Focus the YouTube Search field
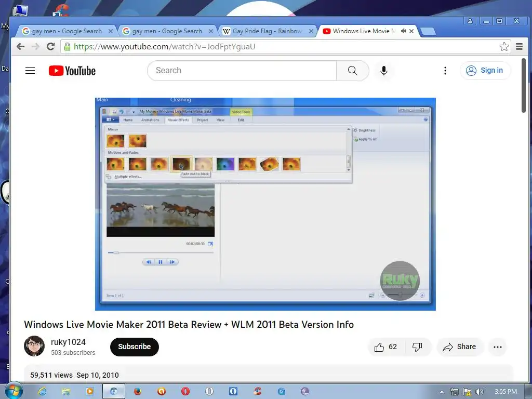Image resolution: width=532 pixels, height=399 pixels. 242,71
